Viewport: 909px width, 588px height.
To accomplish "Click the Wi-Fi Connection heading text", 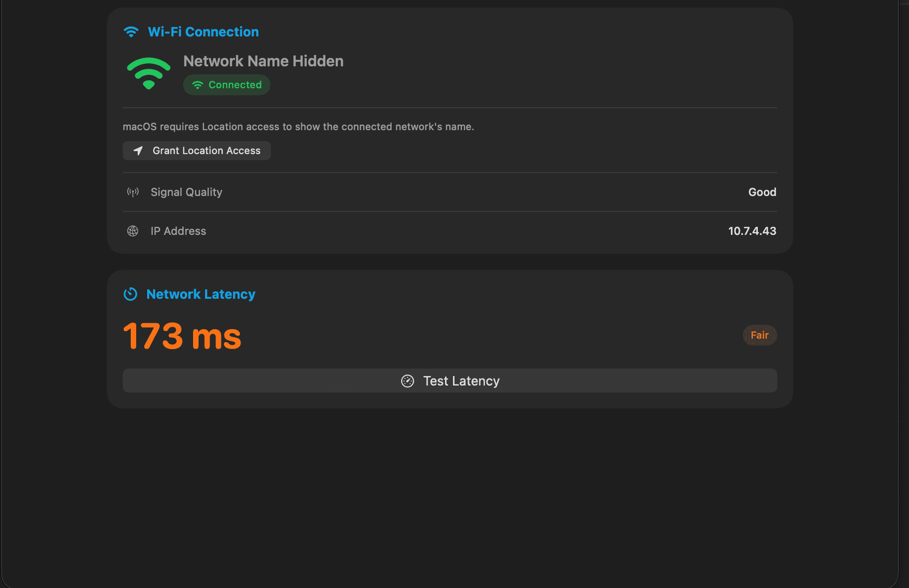I will (x=204, y=32).
